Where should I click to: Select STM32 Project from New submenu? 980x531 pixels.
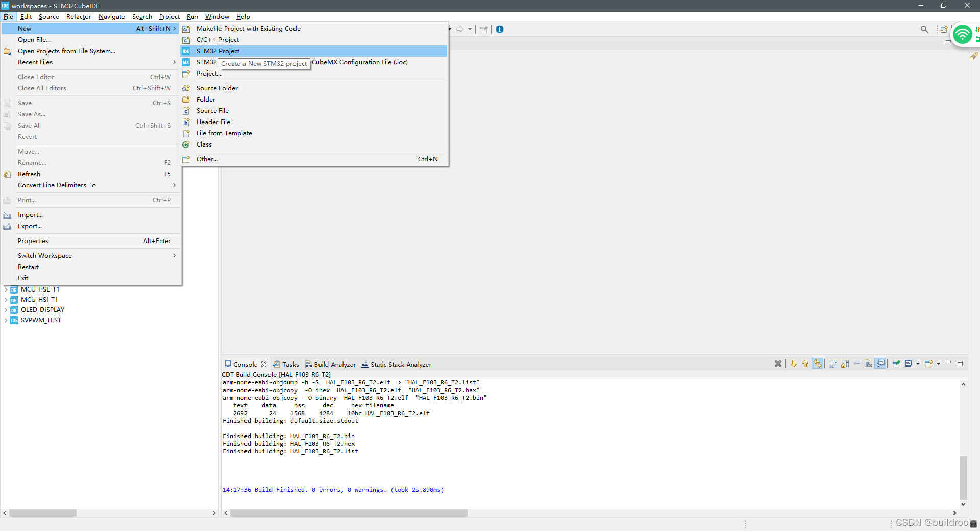(x=314, y=51)
